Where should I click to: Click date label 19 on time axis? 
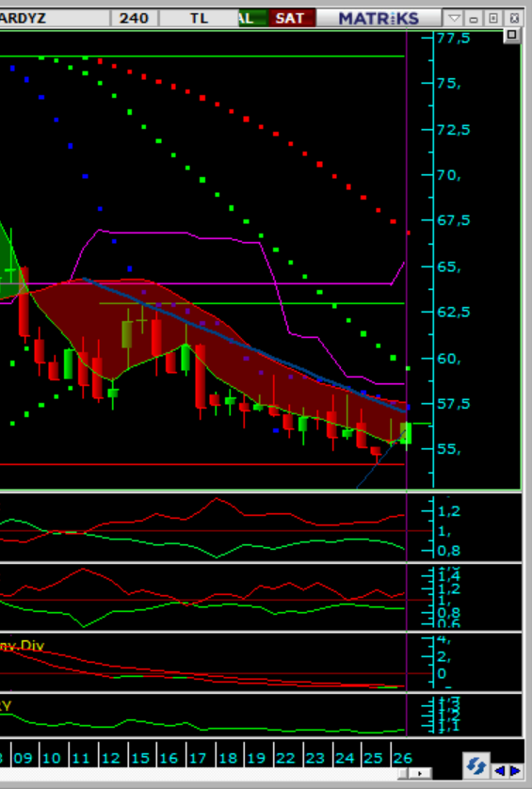256,758
